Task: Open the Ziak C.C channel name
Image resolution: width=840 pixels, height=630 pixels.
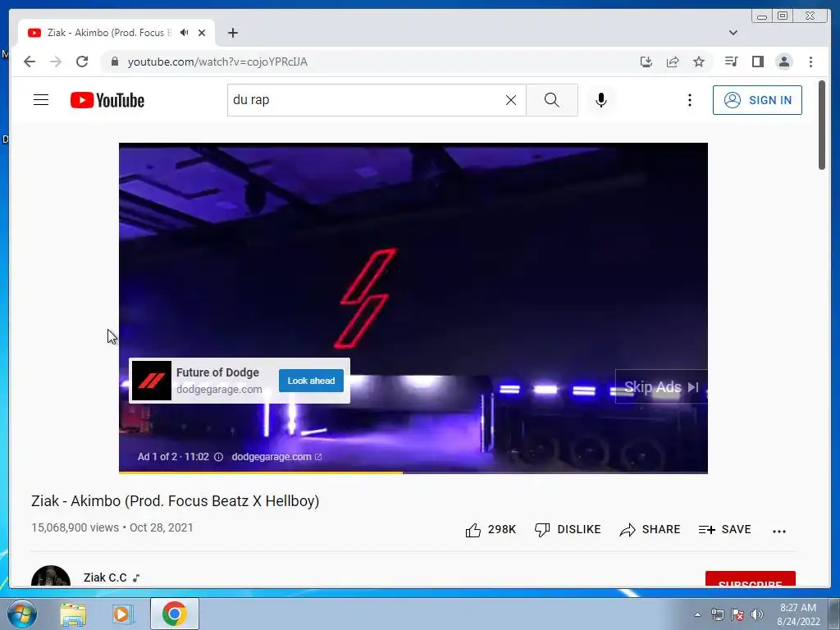Action: pos(106,577)
